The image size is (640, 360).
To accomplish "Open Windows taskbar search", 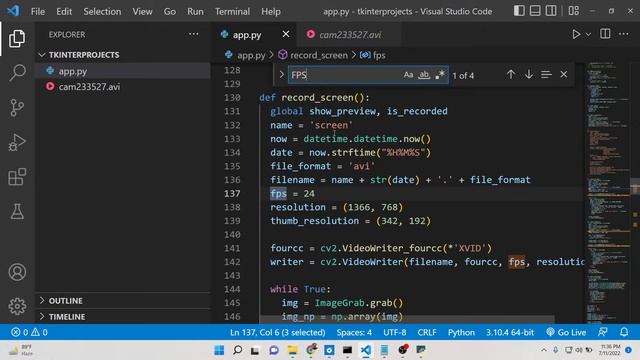I will click(237, 350).
